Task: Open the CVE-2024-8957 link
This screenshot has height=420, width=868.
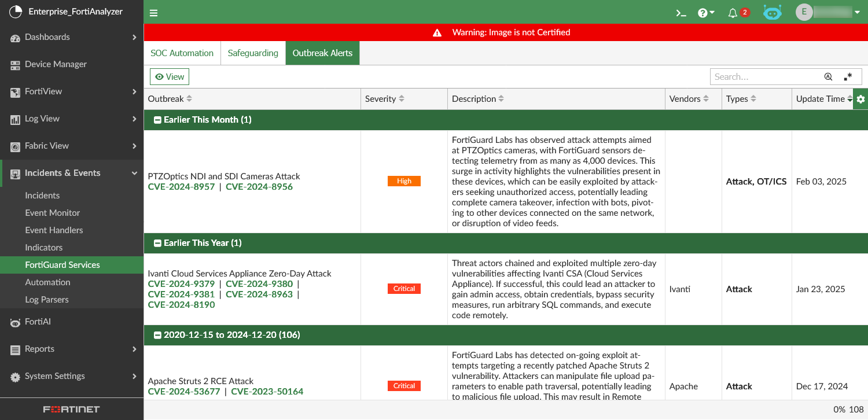Action: 181,187
